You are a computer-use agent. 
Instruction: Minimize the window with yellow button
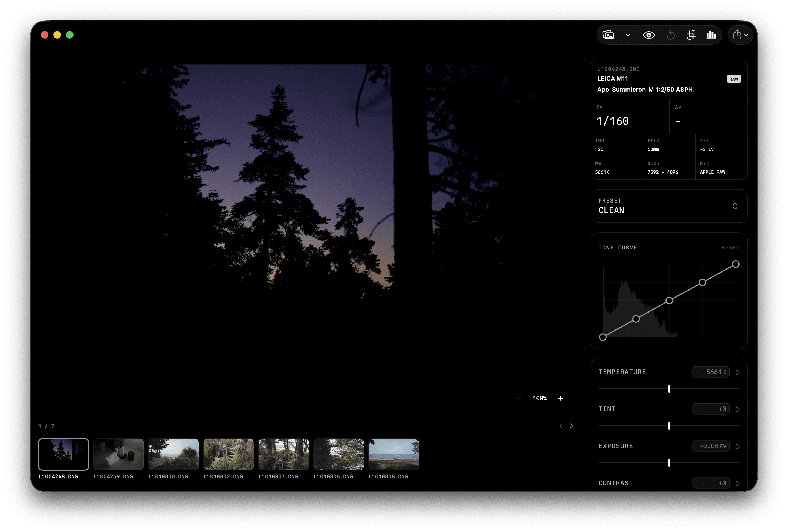(57, 35)
